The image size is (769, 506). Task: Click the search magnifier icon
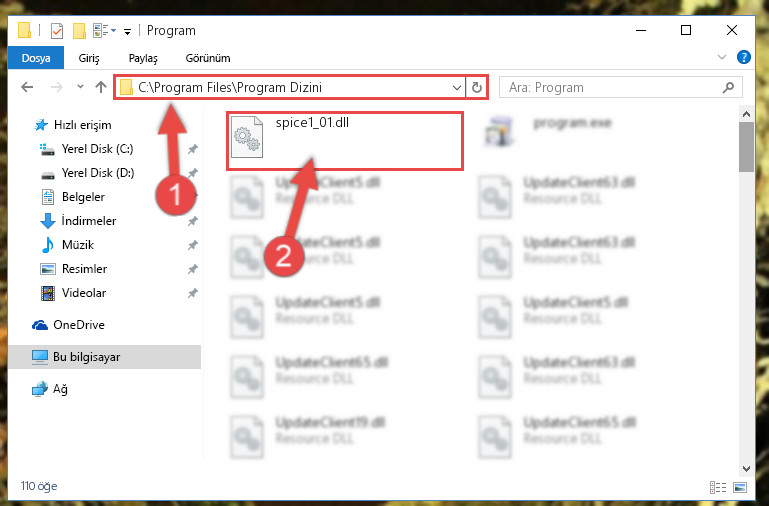(x=729, y=87)
